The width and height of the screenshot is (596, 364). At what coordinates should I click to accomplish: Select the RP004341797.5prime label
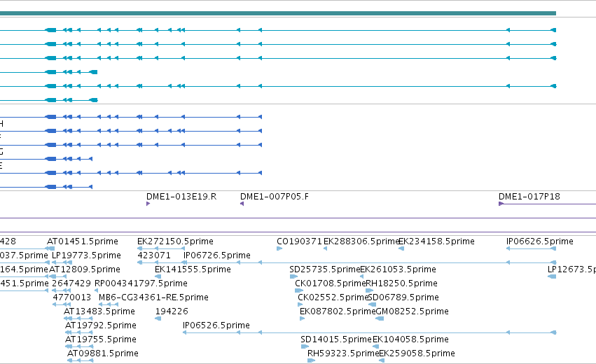click(141, 283)
